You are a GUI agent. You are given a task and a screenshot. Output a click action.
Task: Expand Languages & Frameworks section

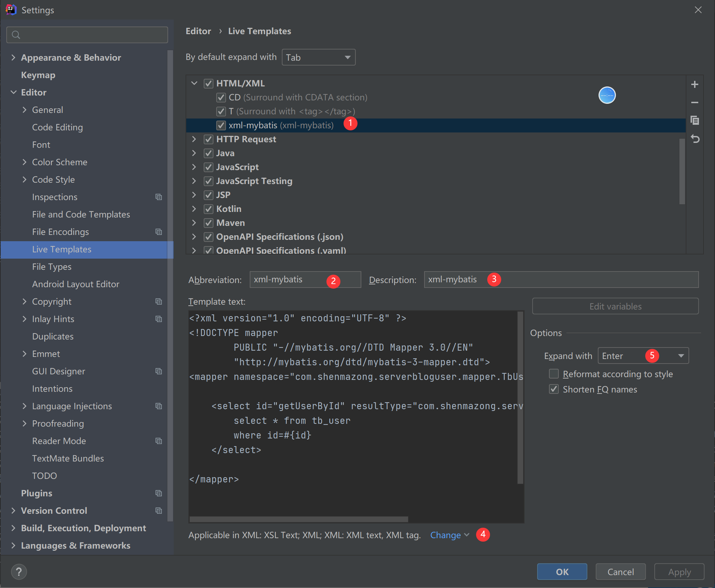13,545
